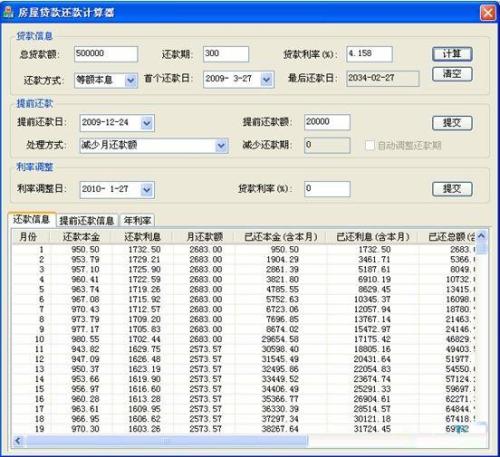
Task: Open the 首个还款日 date picker
Action: (x=267, y=79)
